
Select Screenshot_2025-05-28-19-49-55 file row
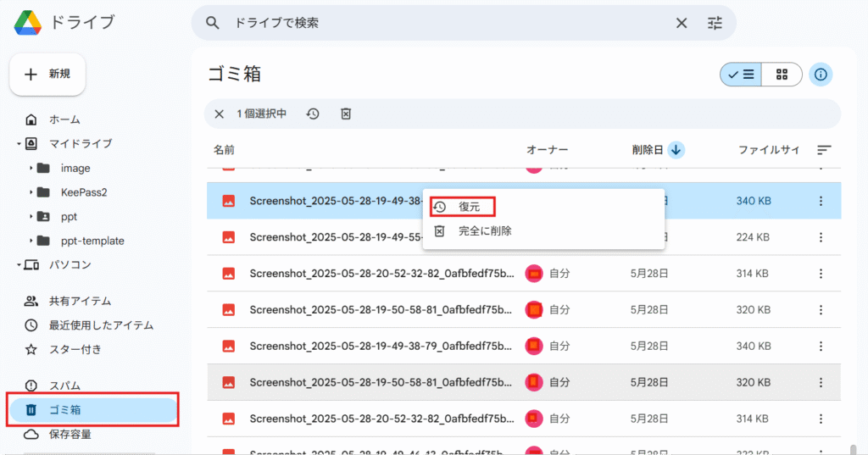point(524,237)
